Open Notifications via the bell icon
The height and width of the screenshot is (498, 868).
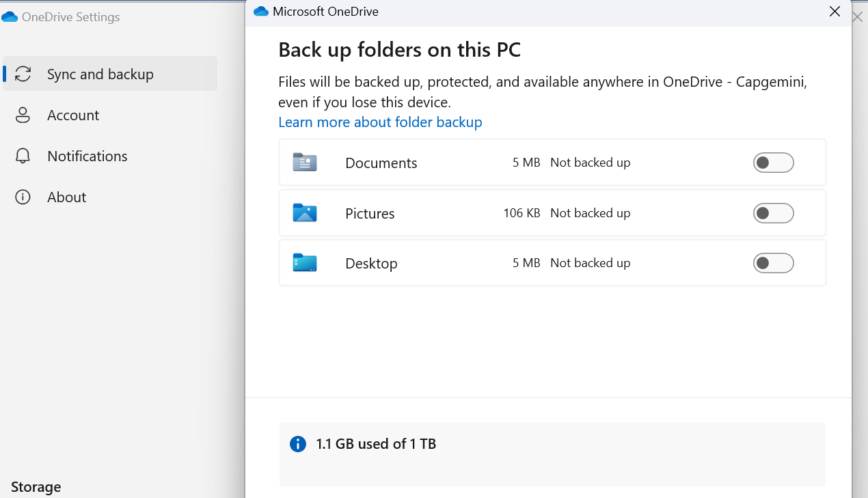(23, 156)
